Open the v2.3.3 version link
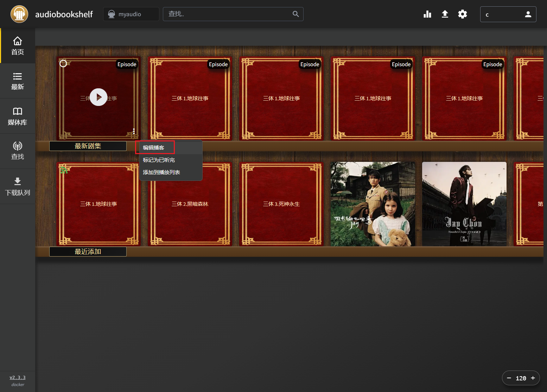Viewport: 547px width, 392px height. pos(18,378)
